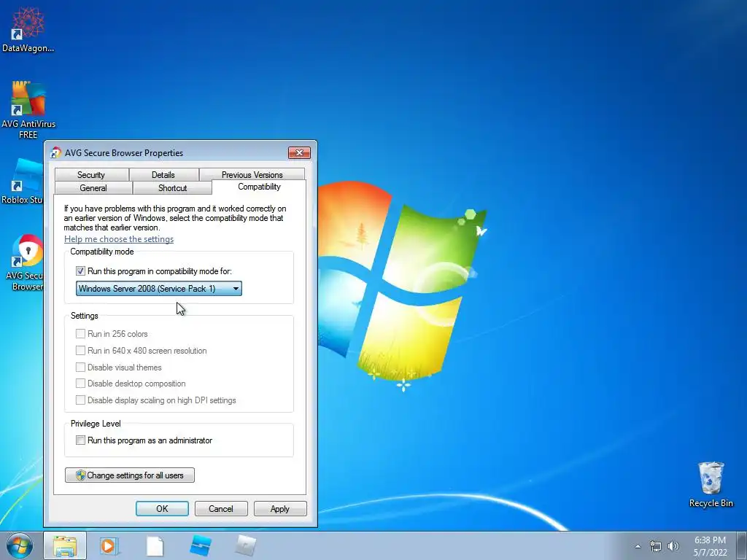
Task: Close the AVG Secure Browser Properties dialog
Action: [299, 152]
